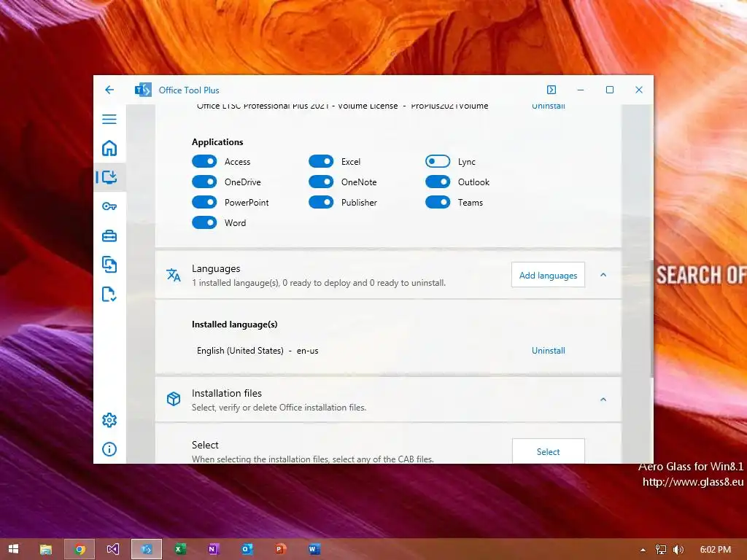
Task: Toggle the Access application switch
Action: (204, 161)
